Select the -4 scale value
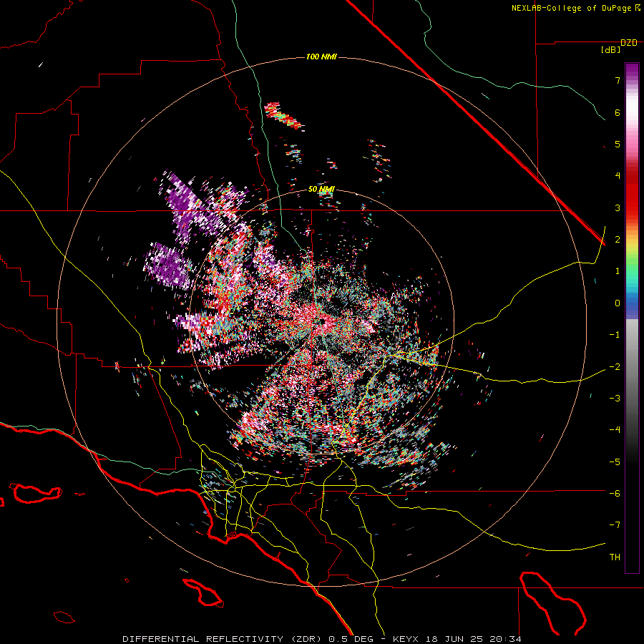 pyautogui.click(x=615, y=430)
